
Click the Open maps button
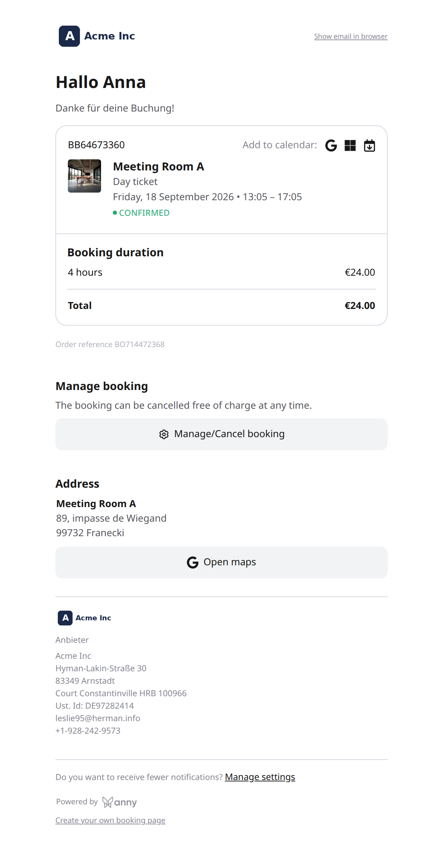click(221, 563)
